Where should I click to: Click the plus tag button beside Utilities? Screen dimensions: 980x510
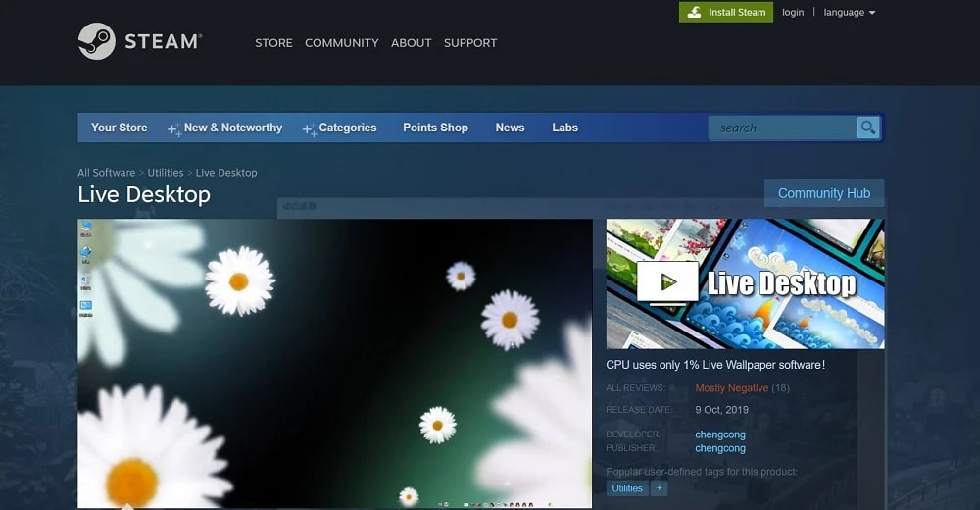point(659,488)
